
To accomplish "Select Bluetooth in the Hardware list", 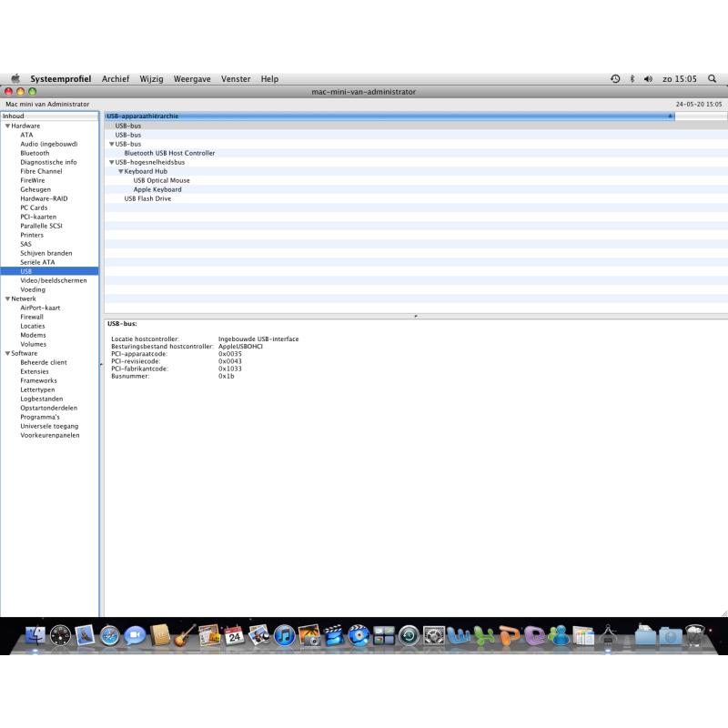I will pyautogui.click(x=35, y=153).
